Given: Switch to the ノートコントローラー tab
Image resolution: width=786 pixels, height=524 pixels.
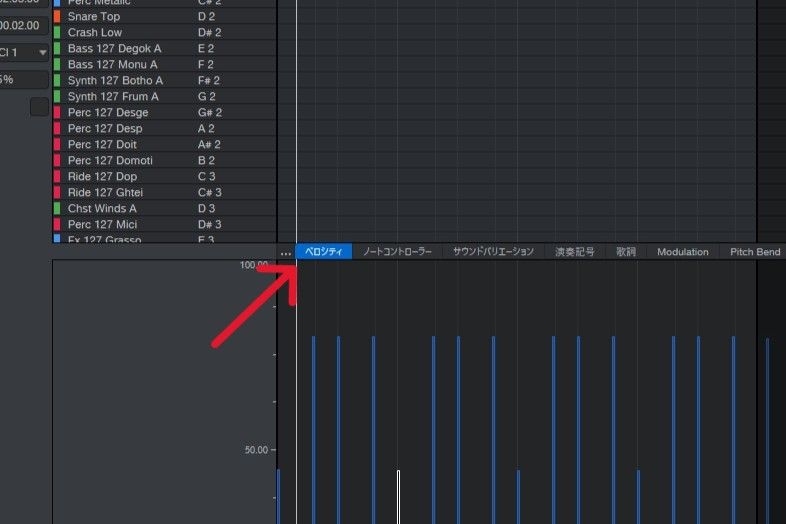Looking at the screenshot, I should [397, 252].
